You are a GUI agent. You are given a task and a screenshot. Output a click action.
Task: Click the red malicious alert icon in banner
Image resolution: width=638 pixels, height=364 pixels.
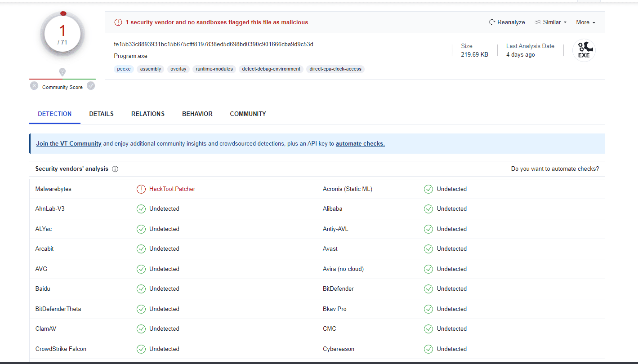(x=118, y=22)
